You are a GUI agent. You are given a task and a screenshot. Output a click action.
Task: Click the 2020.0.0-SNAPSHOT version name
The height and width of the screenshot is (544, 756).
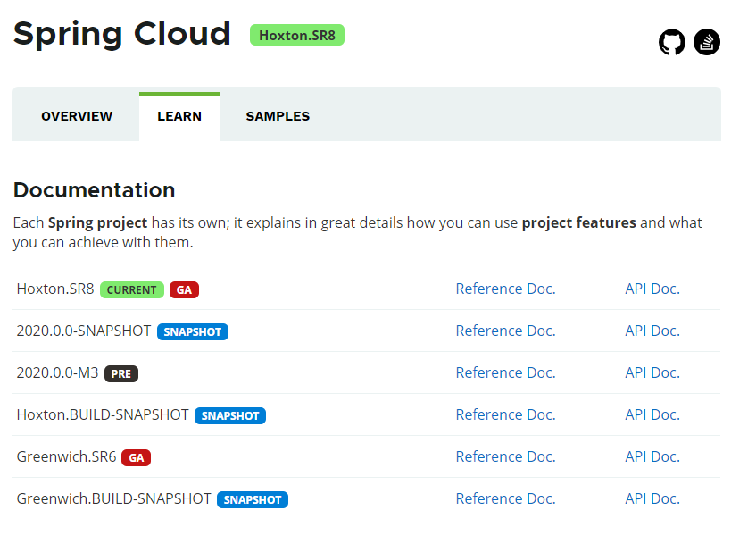[x=83, y=331]
